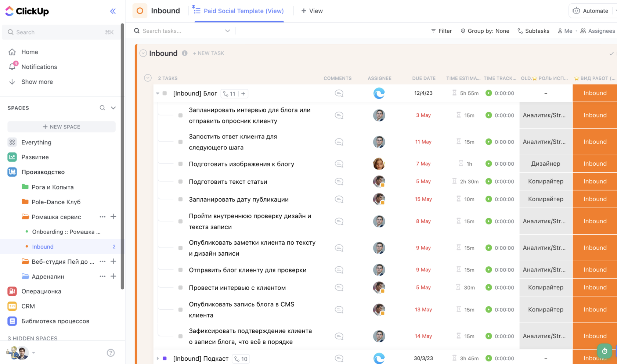Toggle status box for Провести интервью с клиентом
617x364 pixels.
point(180,288)
